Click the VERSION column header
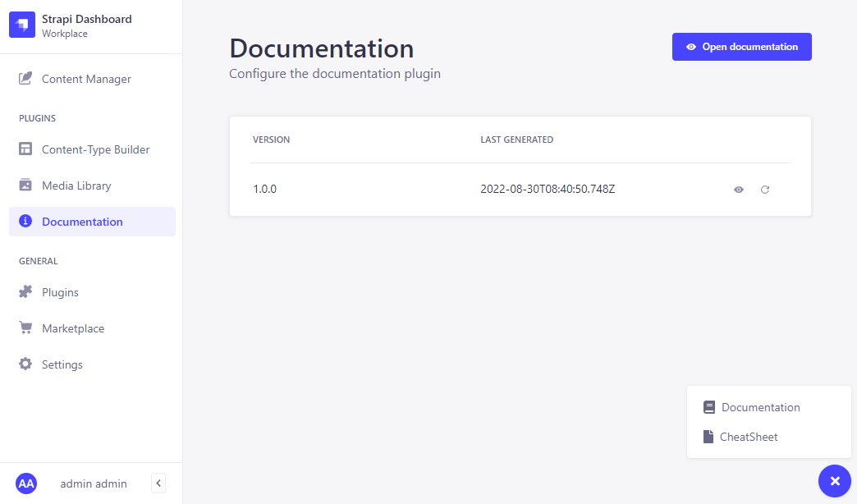 click(x=271, y=140)
